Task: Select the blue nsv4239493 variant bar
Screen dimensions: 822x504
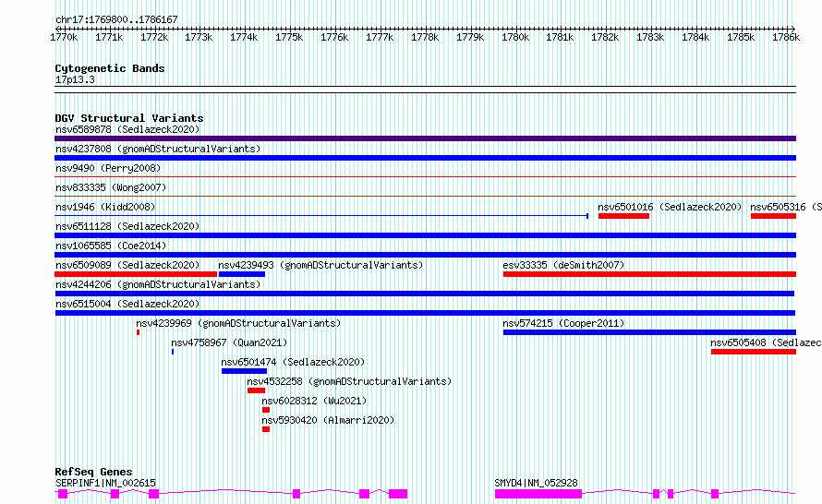Action: [242, 274]
